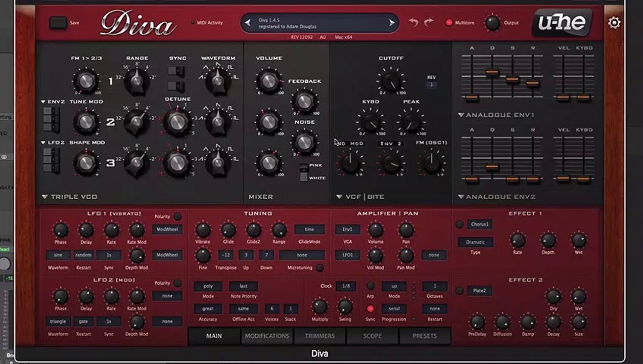Click the arpeggiator Swing knob

click(x=345, y=306)
